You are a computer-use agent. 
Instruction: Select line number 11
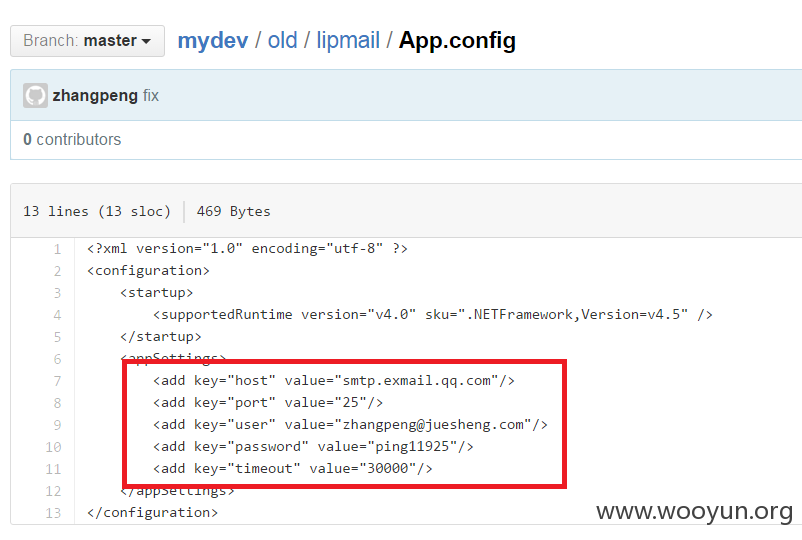tap(53, 469)
